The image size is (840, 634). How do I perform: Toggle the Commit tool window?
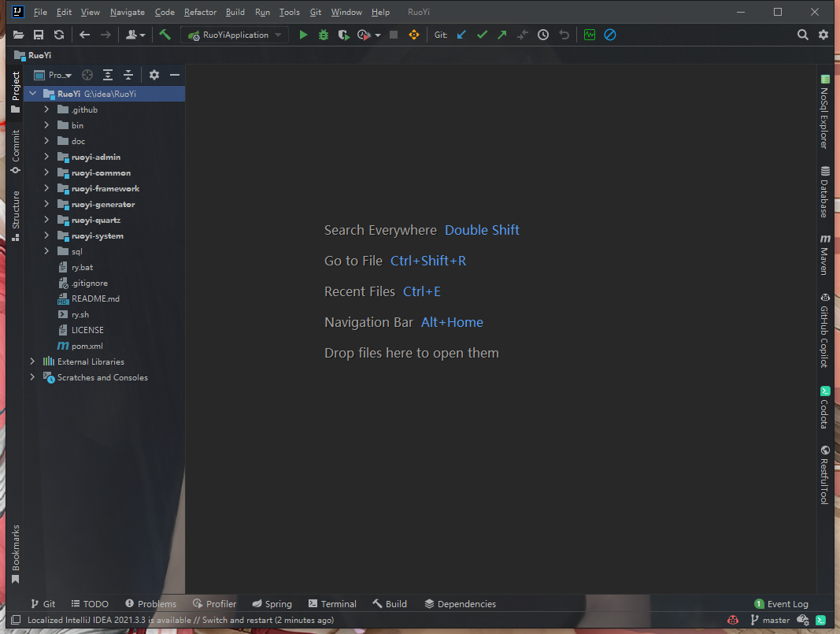coord(16,152)
